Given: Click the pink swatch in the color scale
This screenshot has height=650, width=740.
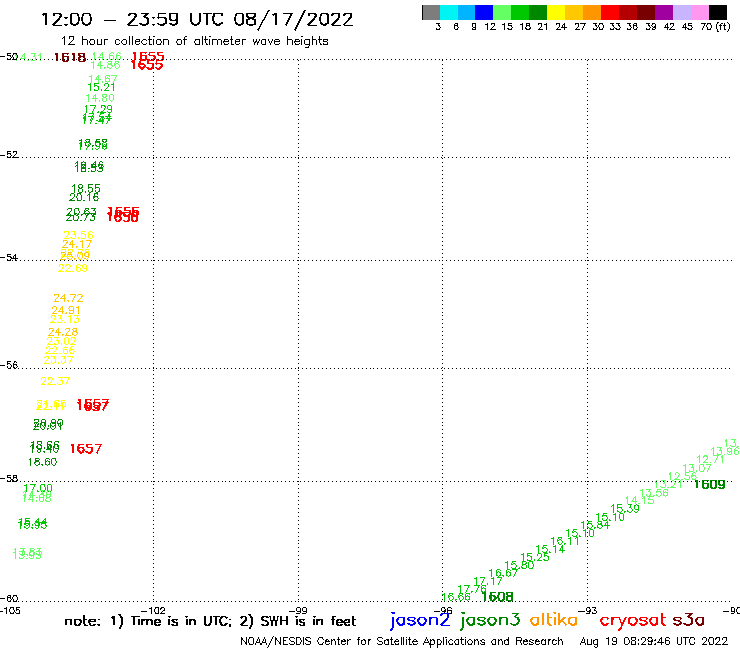Looking at the screenshot, I should click(700, 12).
